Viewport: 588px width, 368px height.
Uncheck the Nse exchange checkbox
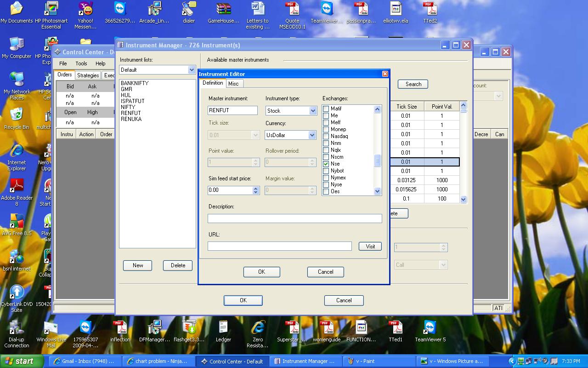326,164
